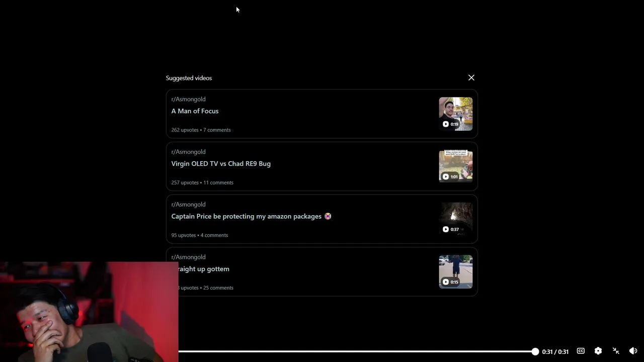Click '257 upvotes • 11 comments' text

202,183
